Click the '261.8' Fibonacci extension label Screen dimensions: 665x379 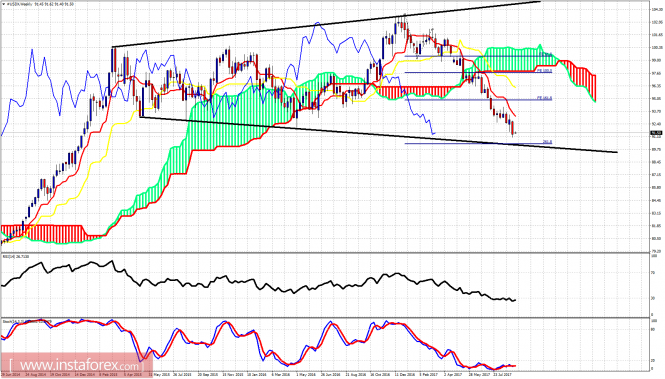click(x=547, y=142)
